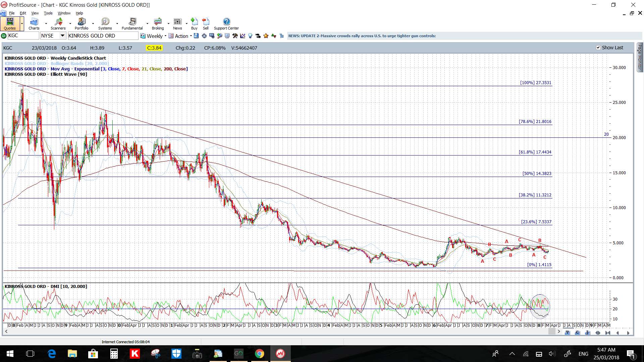
Task: Click the Sell order icon
Action: click(x=206, y=23)
